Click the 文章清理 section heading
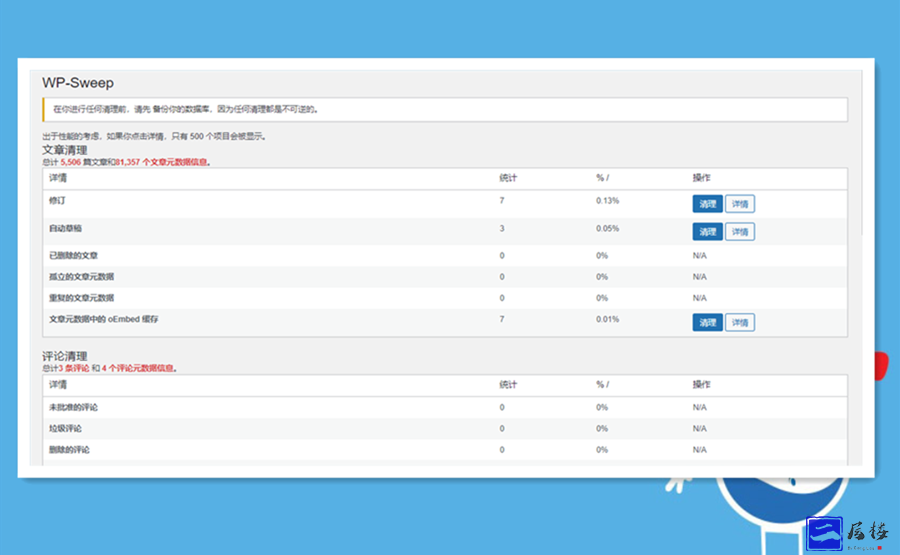This screenshot has width=900, height=555. [65, 150]
